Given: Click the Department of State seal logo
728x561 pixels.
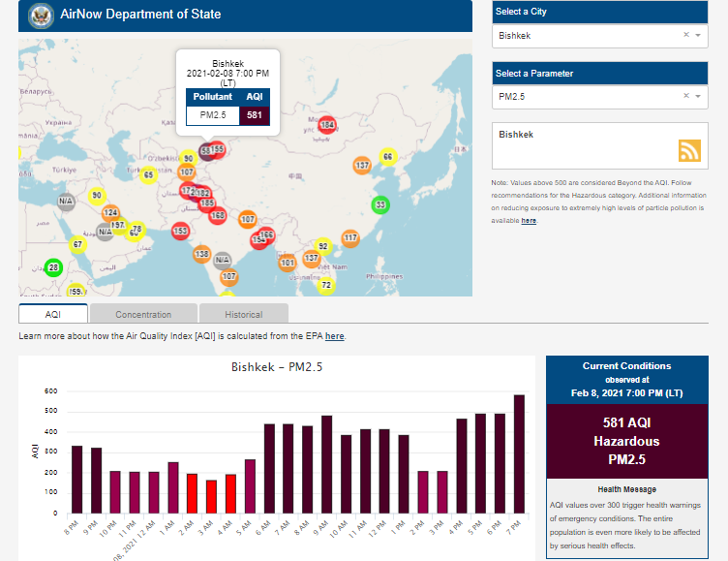Looking at the screenshot, I should coord(41,15).
